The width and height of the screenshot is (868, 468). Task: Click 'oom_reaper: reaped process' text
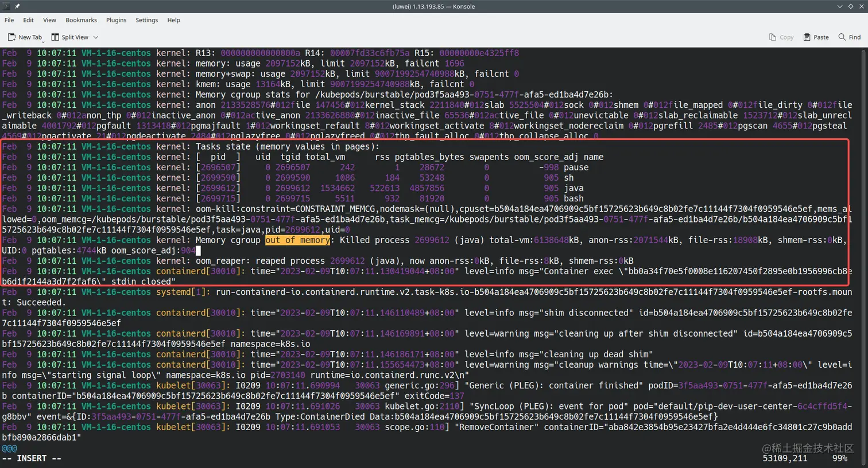pyautogui.click(x=261, y=261)
